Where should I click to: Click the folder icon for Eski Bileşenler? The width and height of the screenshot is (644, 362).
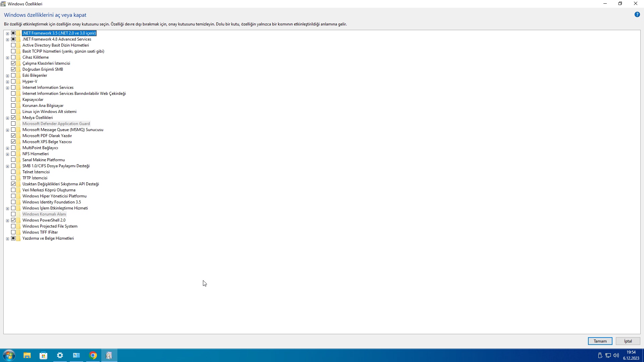[x=18, y=75]
